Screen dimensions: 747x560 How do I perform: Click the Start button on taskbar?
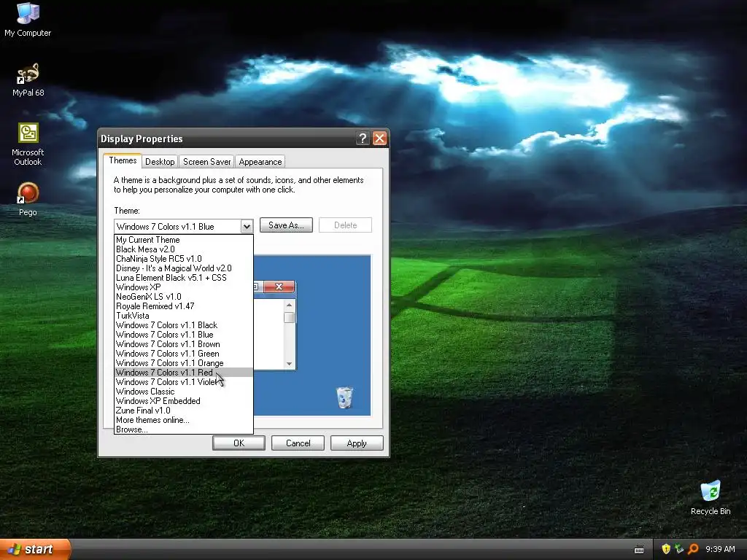coord(35,549)
